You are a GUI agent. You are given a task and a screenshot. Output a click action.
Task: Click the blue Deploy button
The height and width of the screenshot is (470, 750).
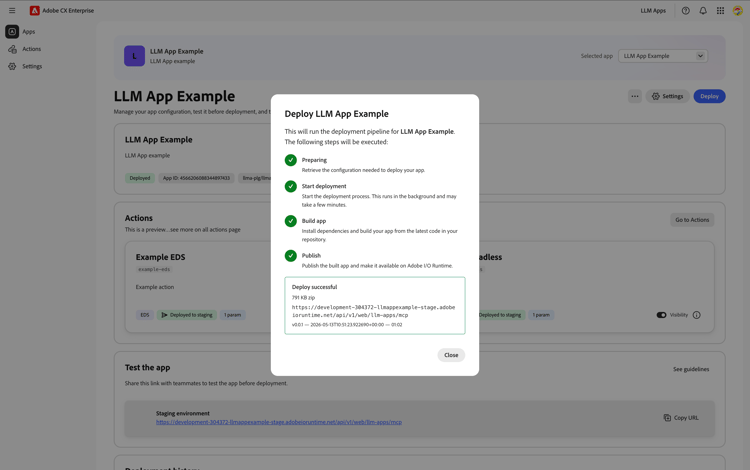(709, 96)
